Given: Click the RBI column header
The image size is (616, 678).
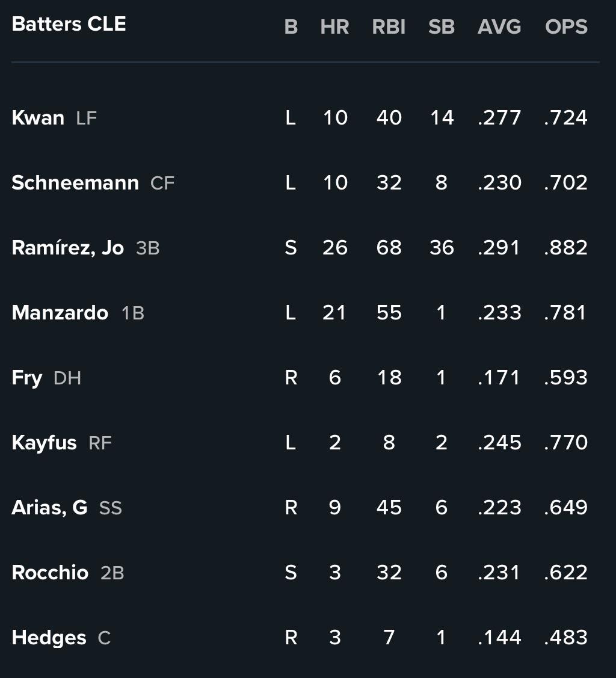Looking at the screenshot, I should click(389, 27).
